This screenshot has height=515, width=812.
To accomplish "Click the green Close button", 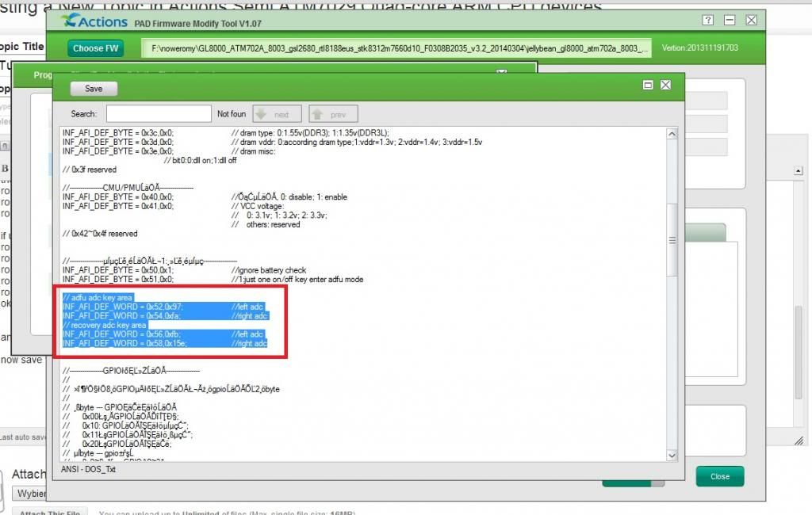I will tap(720, 476).
